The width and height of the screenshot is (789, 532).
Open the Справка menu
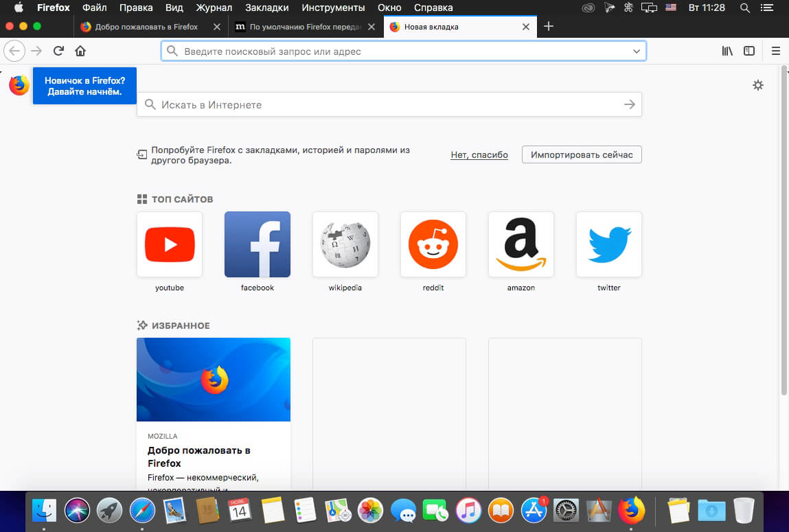click(x=433, y=8)
